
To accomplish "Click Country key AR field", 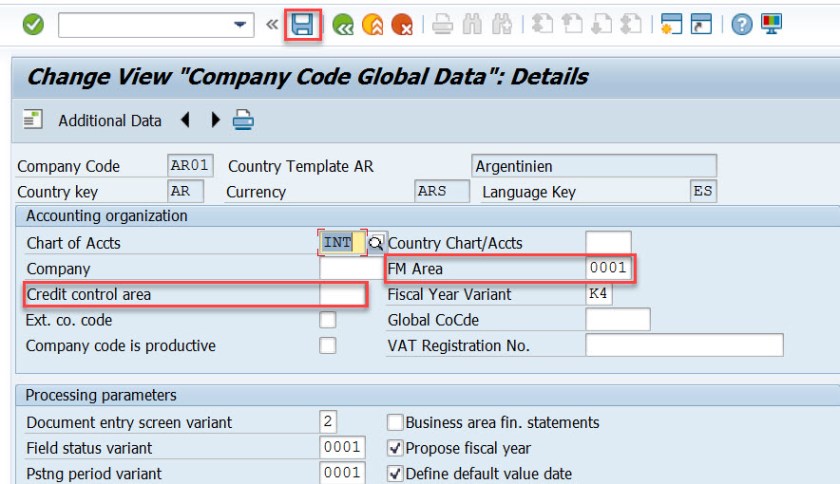I will 185,191.
